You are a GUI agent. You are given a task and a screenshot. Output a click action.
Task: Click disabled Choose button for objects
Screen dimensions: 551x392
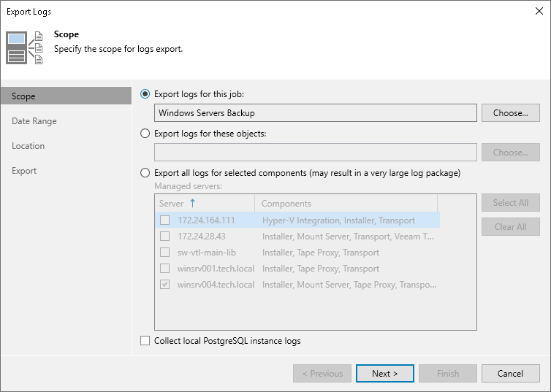tap(511, 152)
